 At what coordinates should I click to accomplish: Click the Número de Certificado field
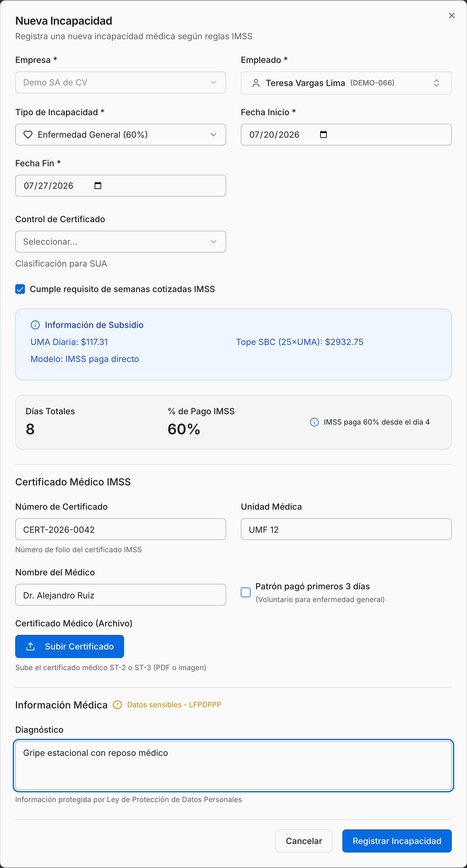pos(120,529)
